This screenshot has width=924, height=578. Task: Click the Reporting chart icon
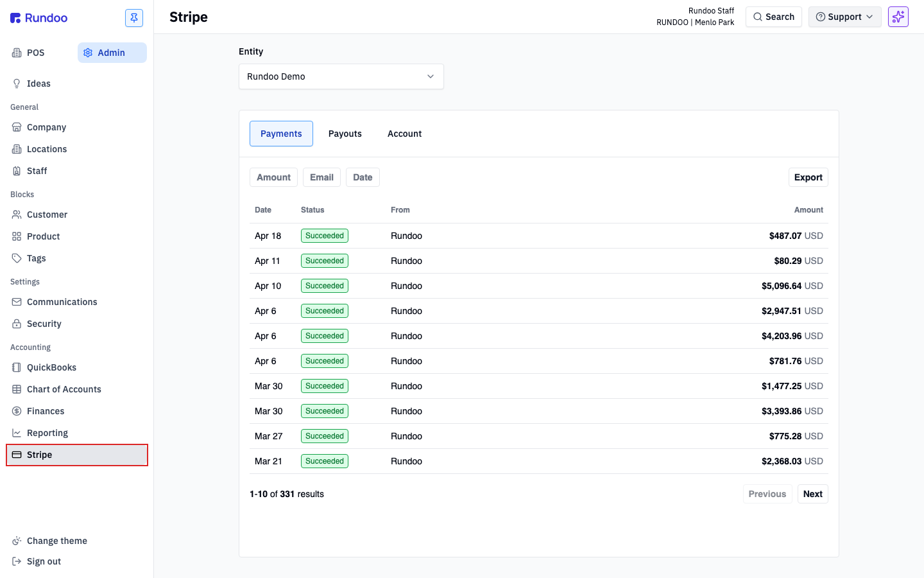pyautogui.click(x=17, y=433)
